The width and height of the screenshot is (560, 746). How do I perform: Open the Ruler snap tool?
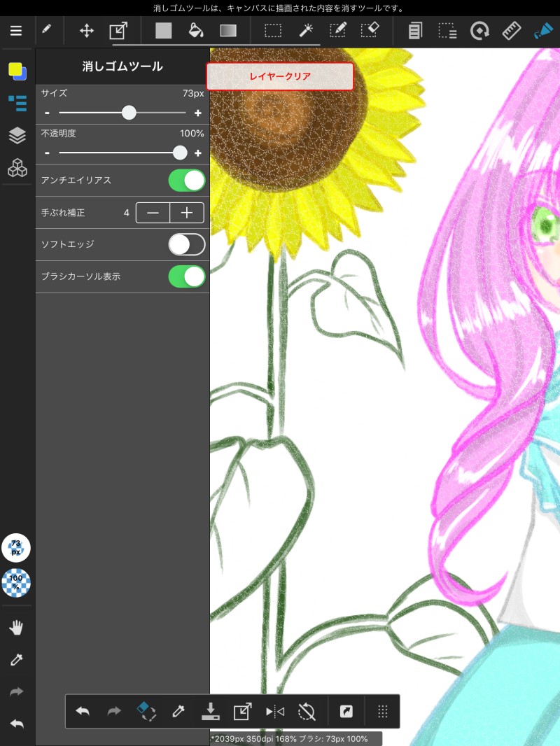[512, 31]
